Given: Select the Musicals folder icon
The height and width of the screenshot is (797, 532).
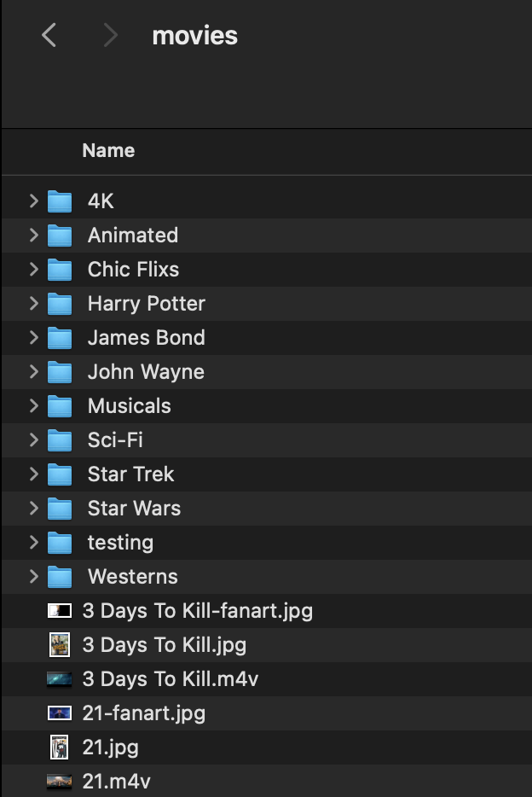Looking at the screenshot, I should point(60,406).
